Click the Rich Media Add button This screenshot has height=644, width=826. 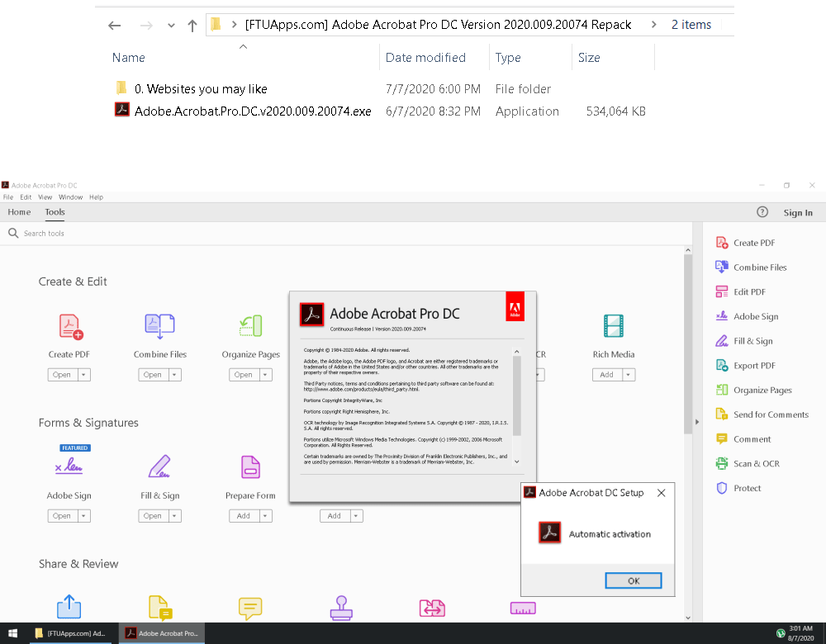point(607,375)
